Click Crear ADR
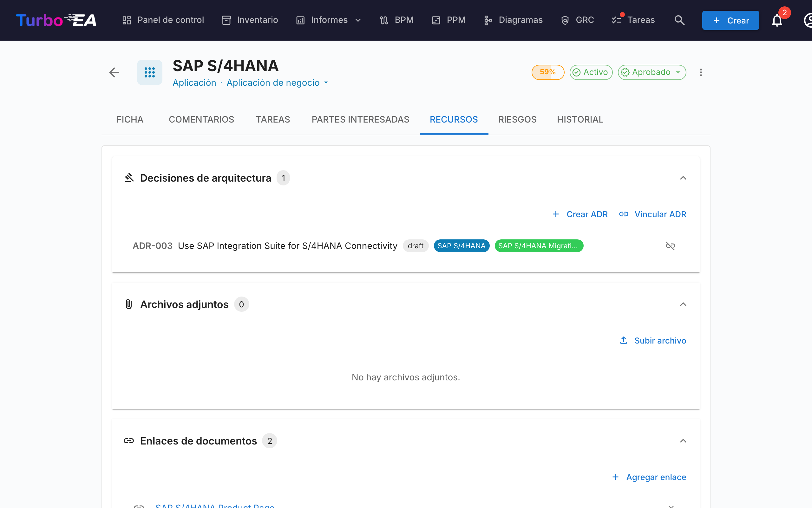Image resolution: width=812 pixels, height=508 pixels. point(580,214)
